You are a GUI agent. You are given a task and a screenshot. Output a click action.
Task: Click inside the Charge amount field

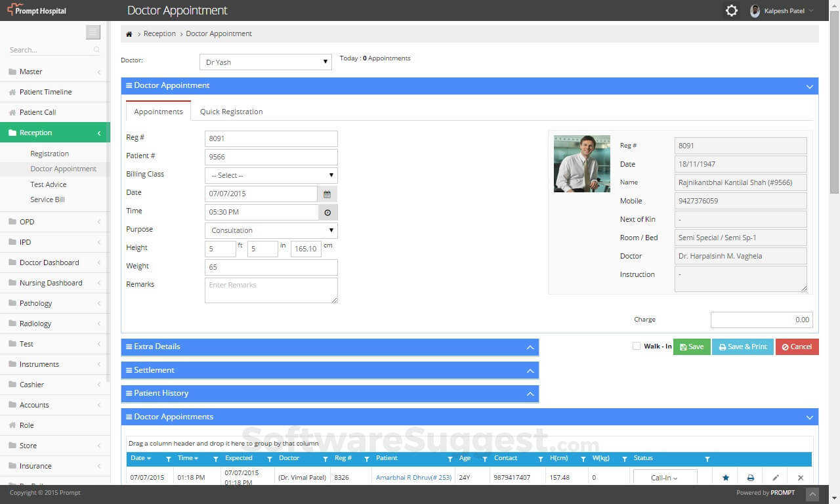(x=761, y=320)
